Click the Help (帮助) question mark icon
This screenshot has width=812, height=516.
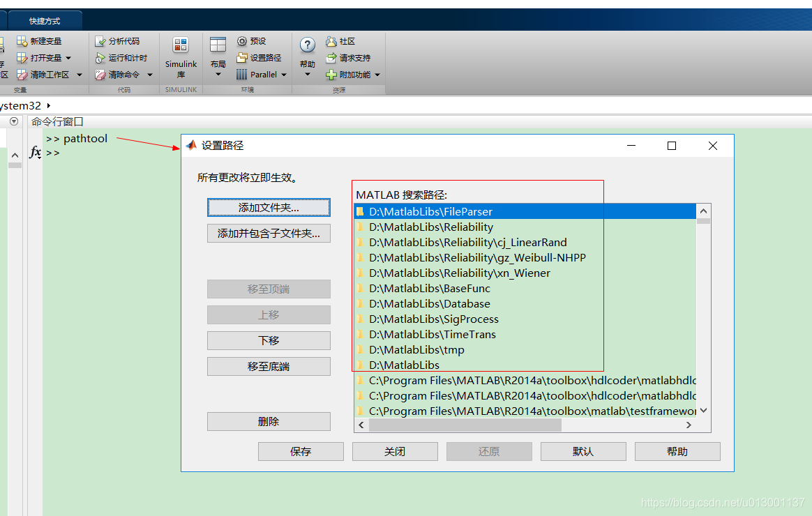(x=308, y=45)
